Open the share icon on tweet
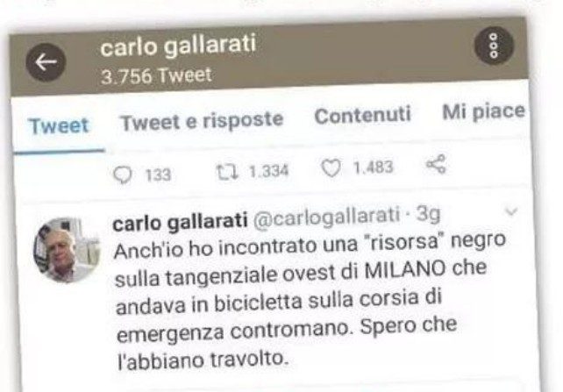 436,164
